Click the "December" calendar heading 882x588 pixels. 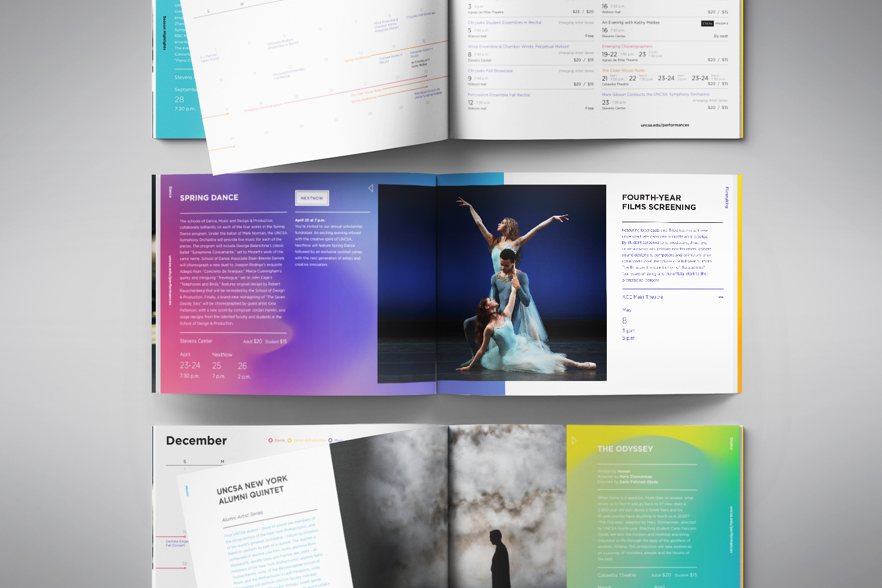(196, 440)
